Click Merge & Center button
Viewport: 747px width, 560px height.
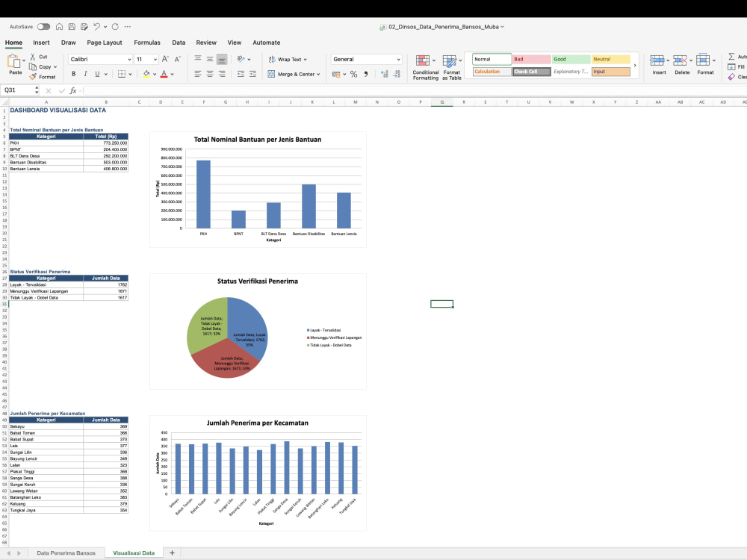(x=294, y=74)
